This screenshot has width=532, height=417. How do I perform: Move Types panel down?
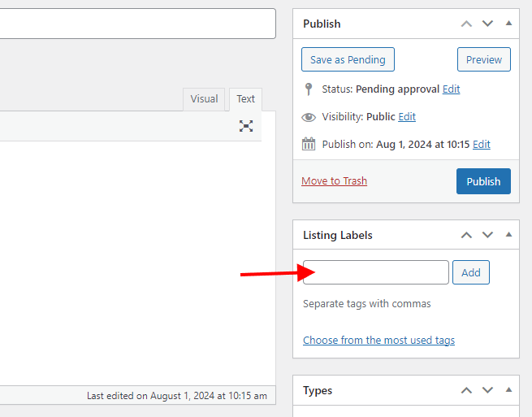click(x=487, y=390)
